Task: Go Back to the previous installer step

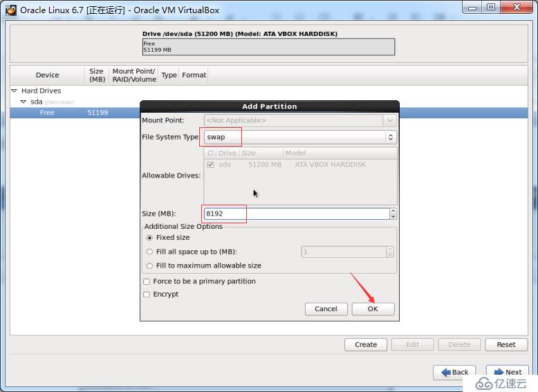Action: pyautogui.click(x=454, y=372)
